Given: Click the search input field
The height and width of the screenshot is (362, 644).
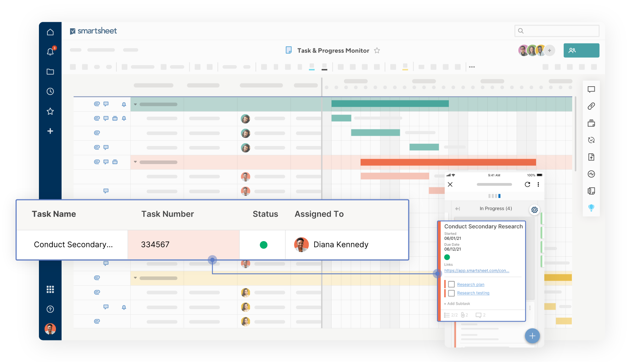Looking at the screenshot, I should (557, 31).
